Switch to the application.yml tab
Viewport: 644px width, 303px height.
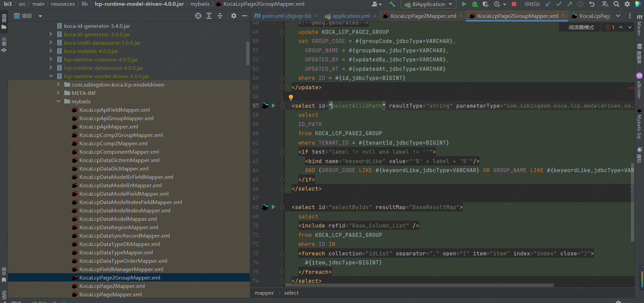351,16
